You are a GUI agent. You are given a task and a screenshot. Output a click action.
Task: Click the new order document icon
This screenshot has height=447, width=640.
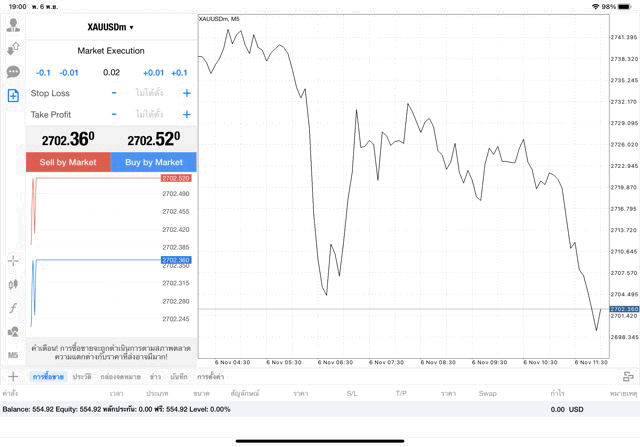(x=13, y=96)
